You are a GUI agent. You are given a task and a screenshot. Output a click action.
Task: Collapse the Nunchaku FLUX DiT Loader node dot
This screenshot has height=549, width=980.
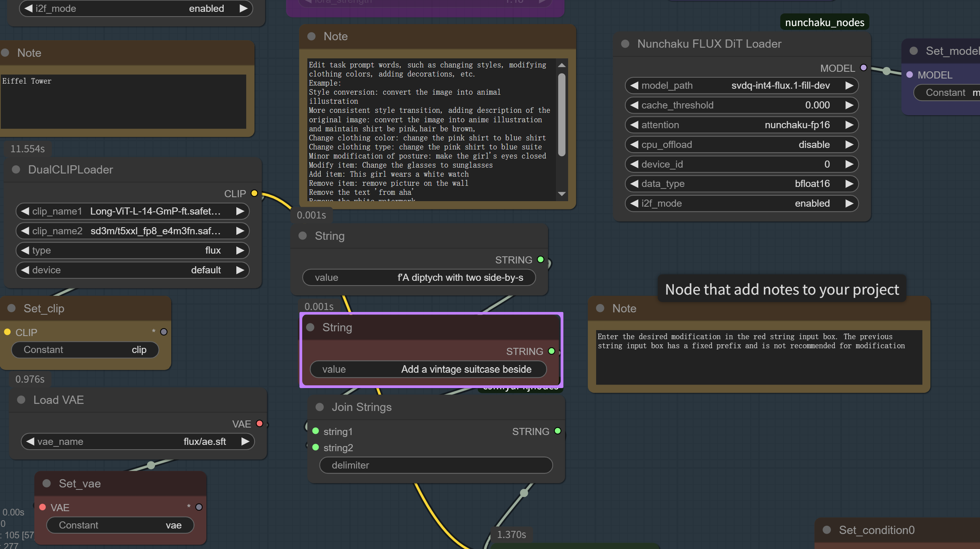pos(625,44)
